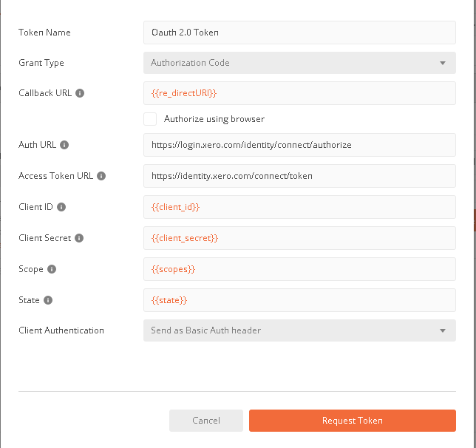Enable Authorize using browser checkbox
476x448 pixels.
click(150, 119)
